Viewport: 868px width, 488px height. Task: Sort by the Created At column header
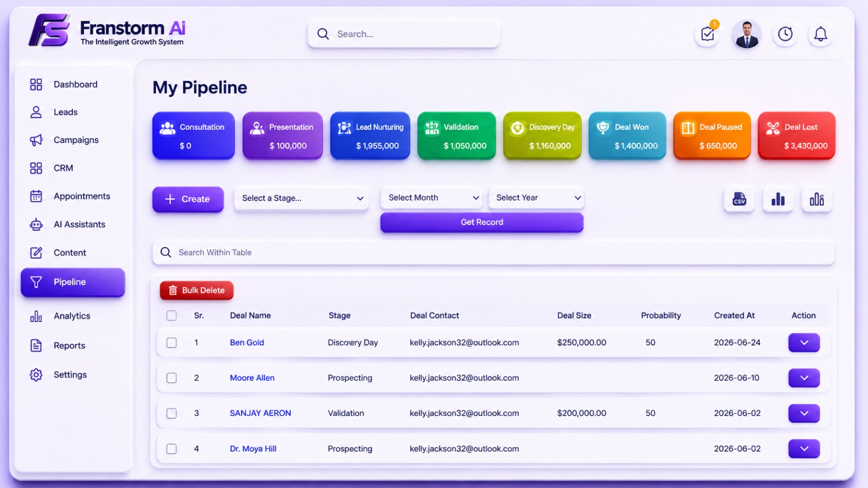(734, 316)
